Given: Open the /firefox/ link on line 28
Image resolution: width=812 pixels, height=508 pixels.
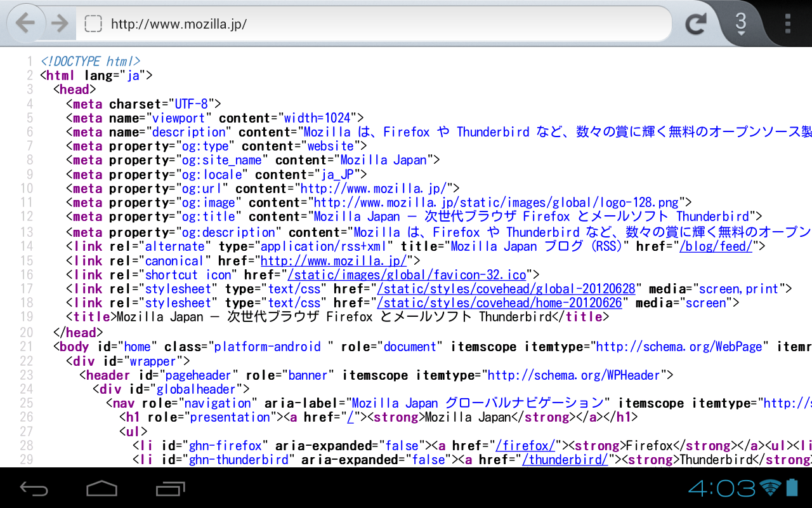Looking at the screenshot, I should pyautogui.click(x=525, y=445).
